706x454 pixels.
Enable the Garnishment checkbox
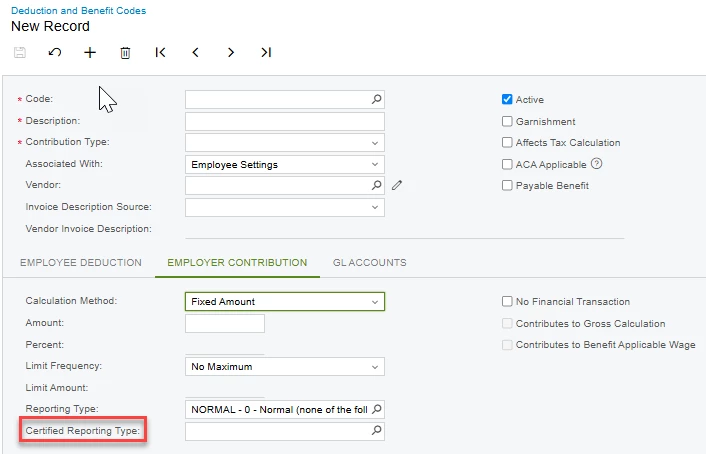coord(507,121)
